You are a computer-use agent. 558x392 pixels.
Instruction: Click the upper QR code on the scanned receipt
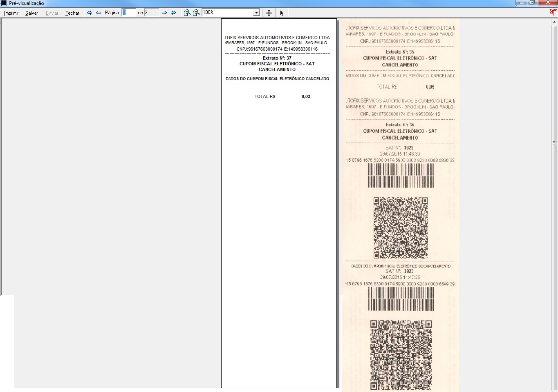(401, 228)
